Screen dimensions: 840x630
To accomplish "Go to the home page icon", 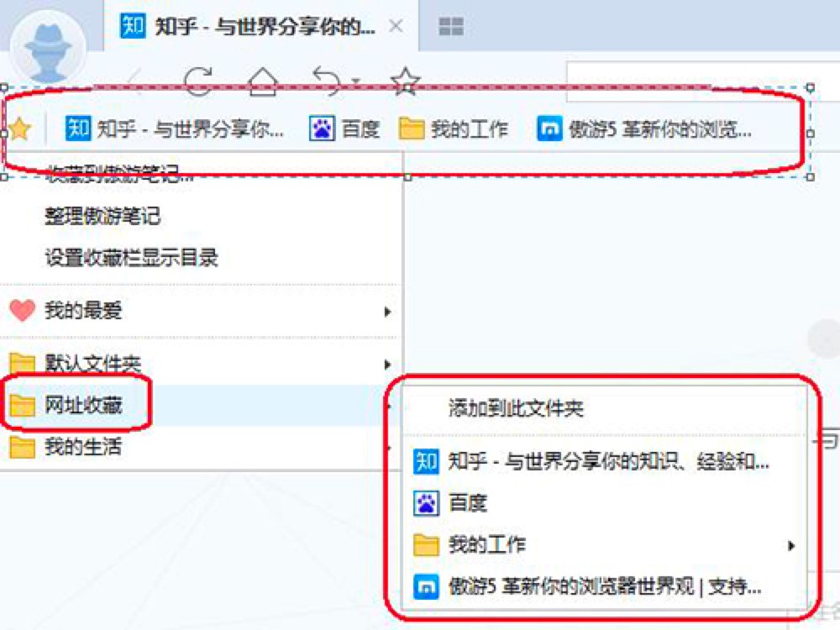I will [x=262, y=81].
